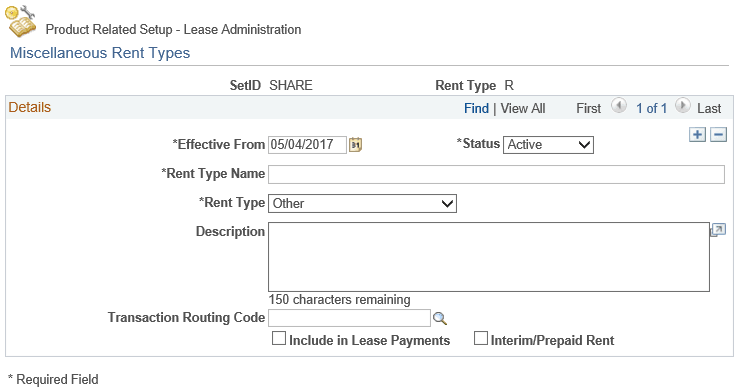Add a new row with plus button

(x=698, y=134)
